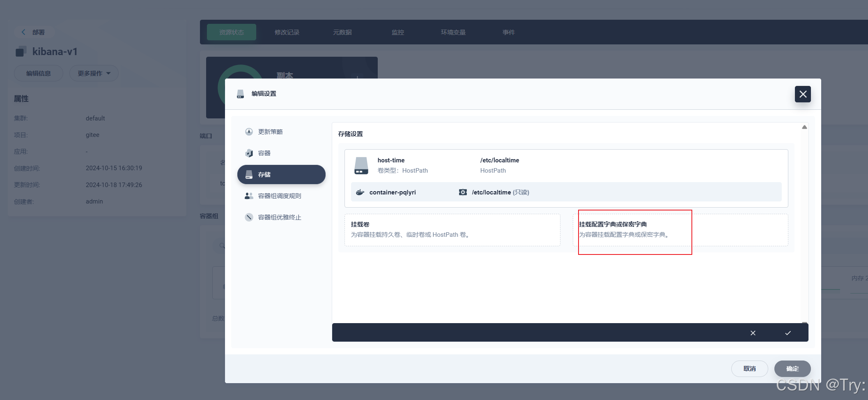868x400 pixels.
Task: Click the 容器组优雅终止 icon
Action: [249, 217]
